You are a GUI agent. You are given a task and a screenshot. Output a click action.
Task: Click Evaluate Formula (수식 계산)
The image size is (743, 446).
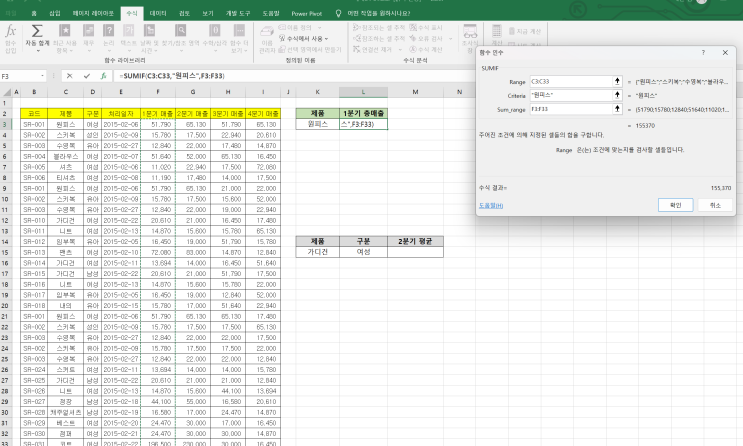(x=426, y=49)
